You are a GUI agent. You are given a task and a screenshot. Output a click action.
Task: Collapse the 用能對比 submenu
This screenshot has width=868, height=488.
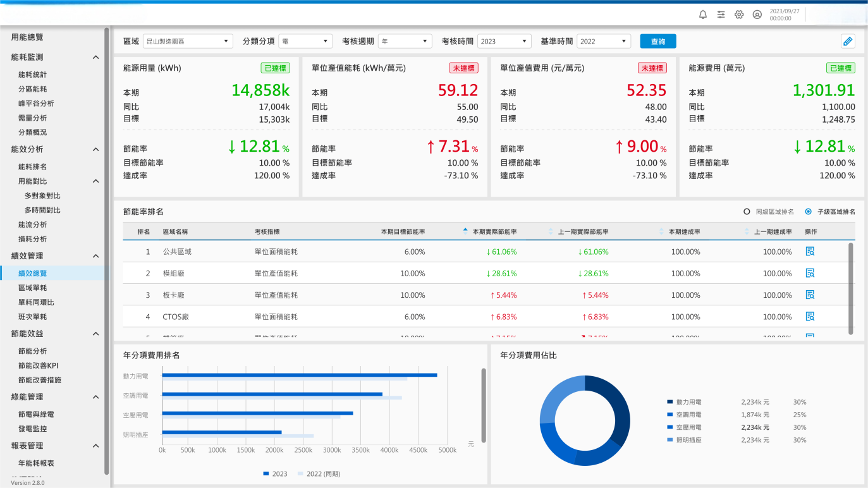(95, 181)
